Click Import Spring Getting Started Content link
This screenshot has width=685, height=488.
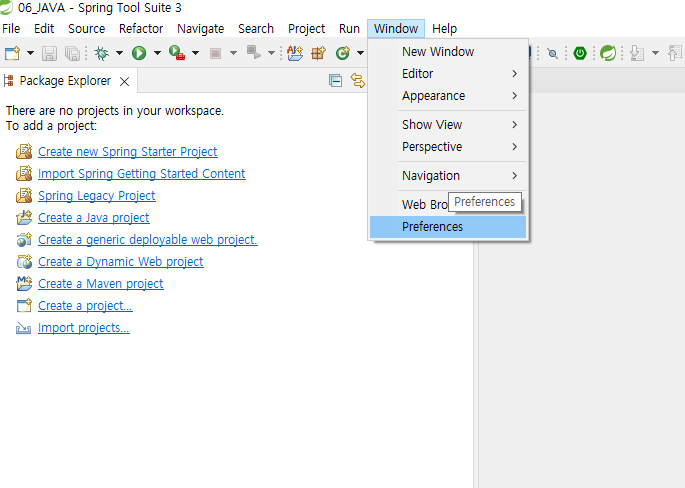[142, 174]
